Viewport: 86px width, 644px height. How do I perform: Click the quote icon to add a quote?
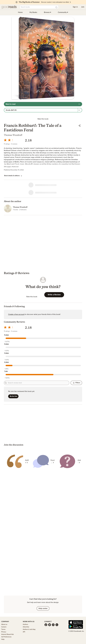point(15,461)
